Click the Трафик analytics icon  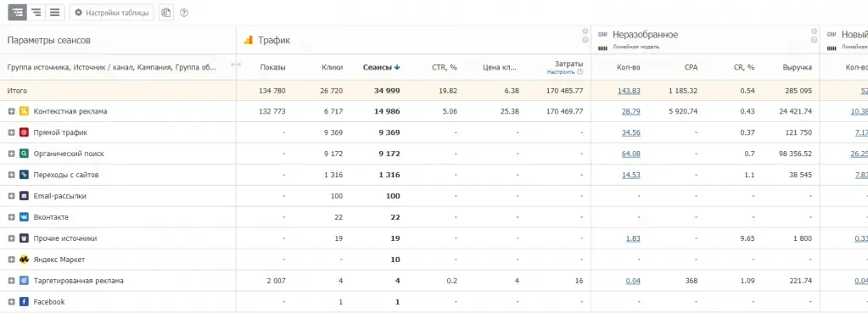[x=248, y=40]
